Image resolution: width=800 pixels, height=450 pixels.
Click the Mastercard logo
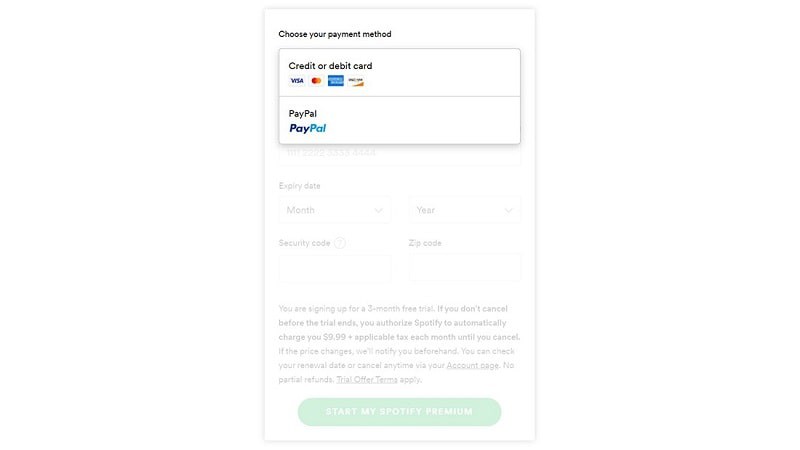tap(316, 81)
